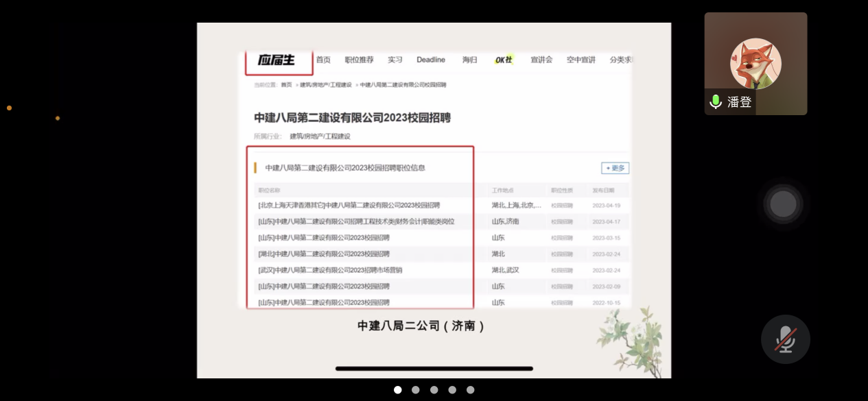Click the +更多 button
The height and width of the screenshot is (401, 868).
point(615,168)
